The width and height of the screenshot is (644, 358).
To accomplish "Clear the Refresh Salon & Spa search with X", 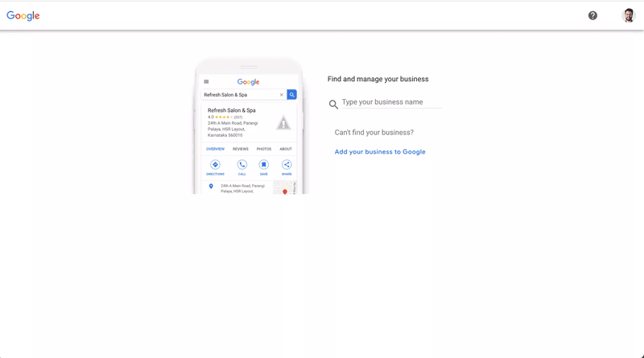I will (281, 95).
